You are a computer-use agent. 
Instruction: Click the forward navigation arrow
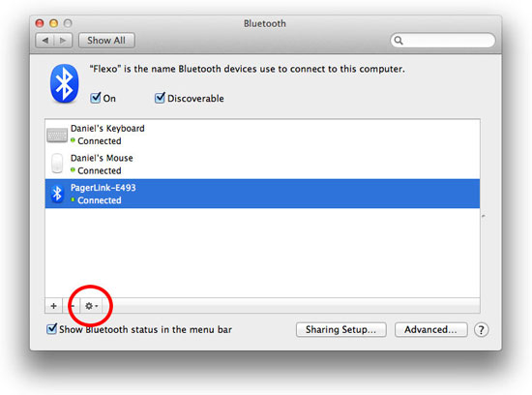click(x=63, y=41)
